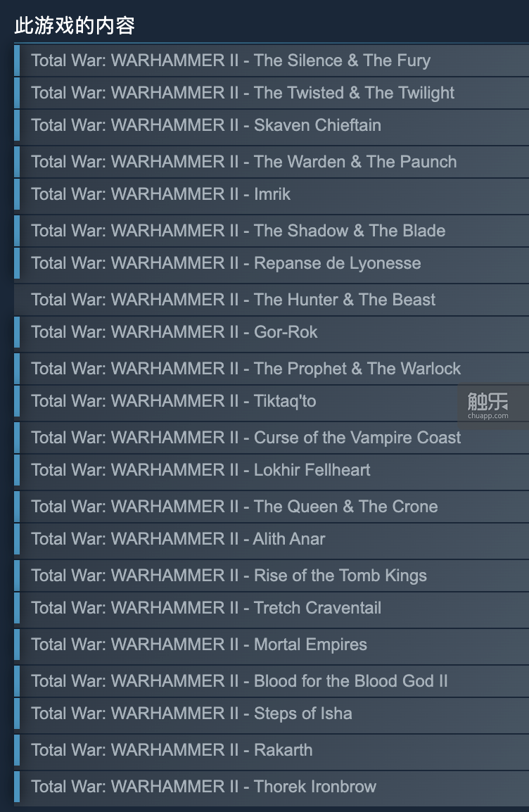The height and width of the screenshot is (812, 529).
Task: Click the Imrik DLC entry
Action: [272, 194]
